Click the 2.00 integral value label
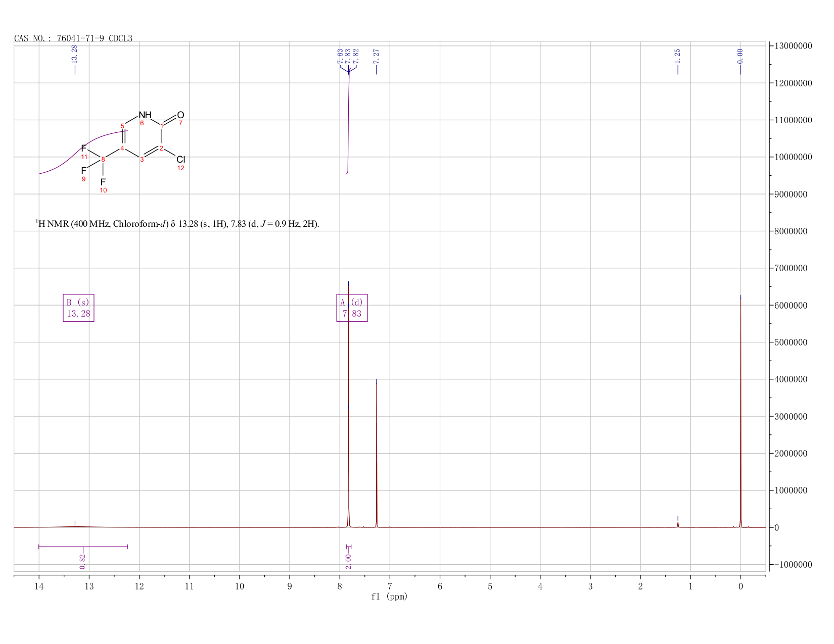 coord(348,561)
